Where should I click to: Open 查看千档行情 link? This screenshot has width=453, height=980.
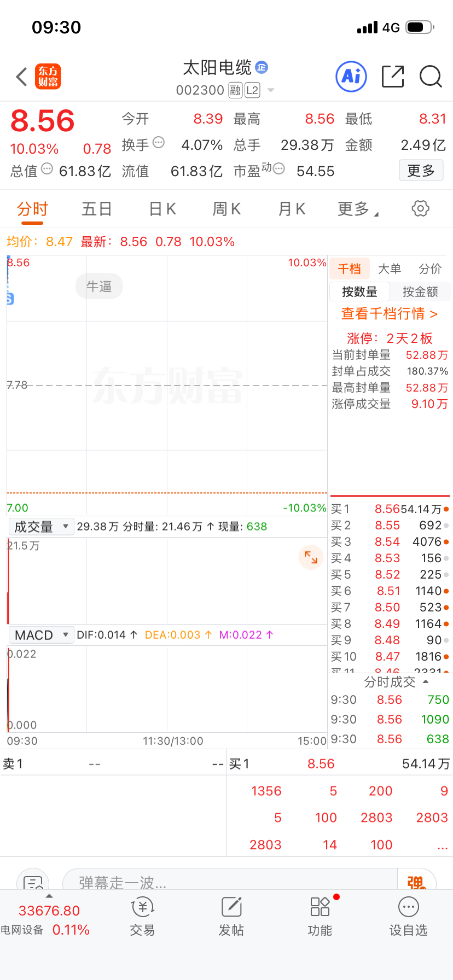pyautogui.click(x=390, y=313)
